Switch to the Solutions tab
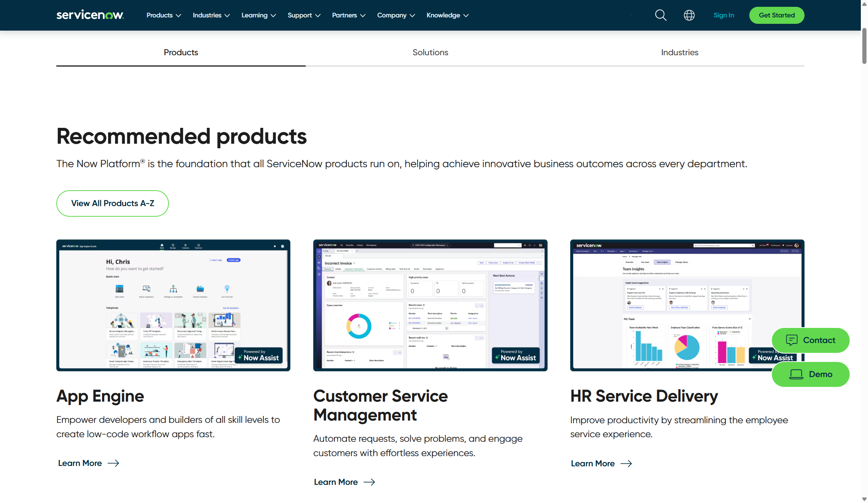The width and height of the screenshot is (868, 503). click(430, 53)
